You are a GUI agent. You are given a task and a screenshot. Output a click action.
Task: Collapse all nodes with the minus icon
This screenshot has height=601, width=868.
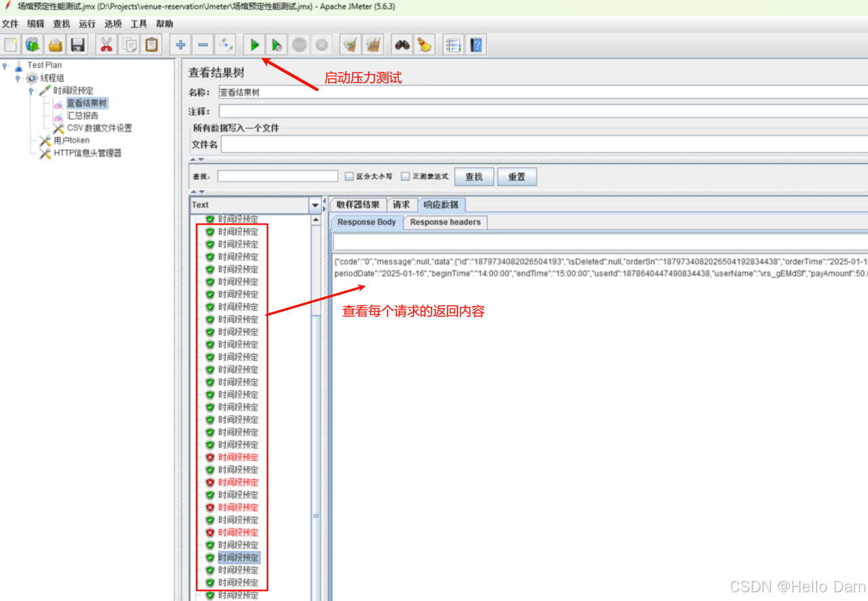point(203,45)
